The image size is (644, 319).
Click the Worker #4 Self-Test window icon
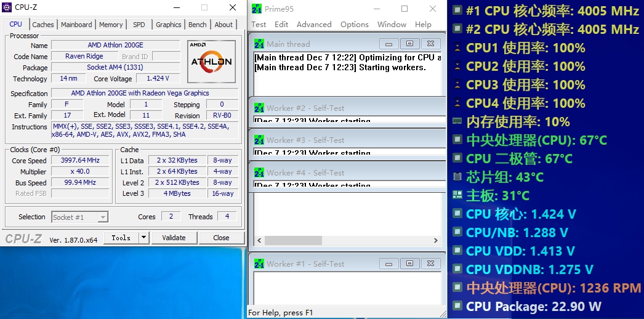pyautogui.click(x=259, y=172)
